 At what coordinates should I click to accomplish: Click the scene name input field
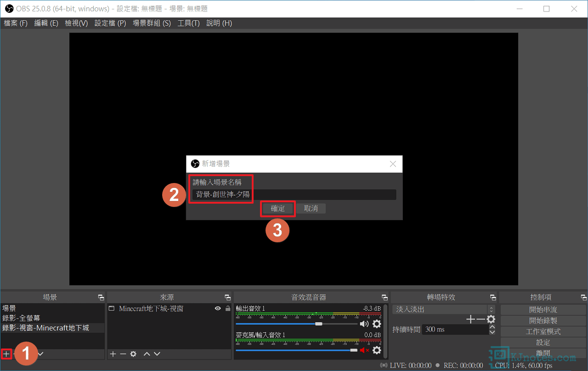pyautogui.click(x=294, y=194)
